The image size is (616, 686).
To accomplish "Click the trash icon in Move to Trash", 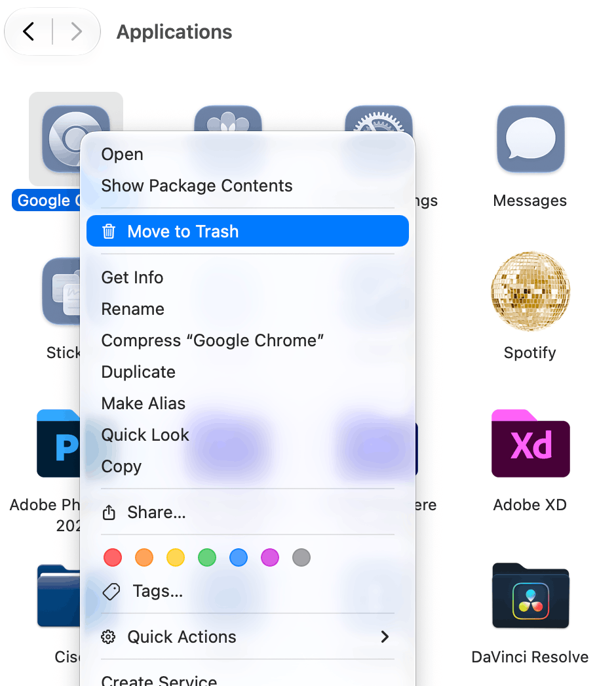I will click(109, 231).
